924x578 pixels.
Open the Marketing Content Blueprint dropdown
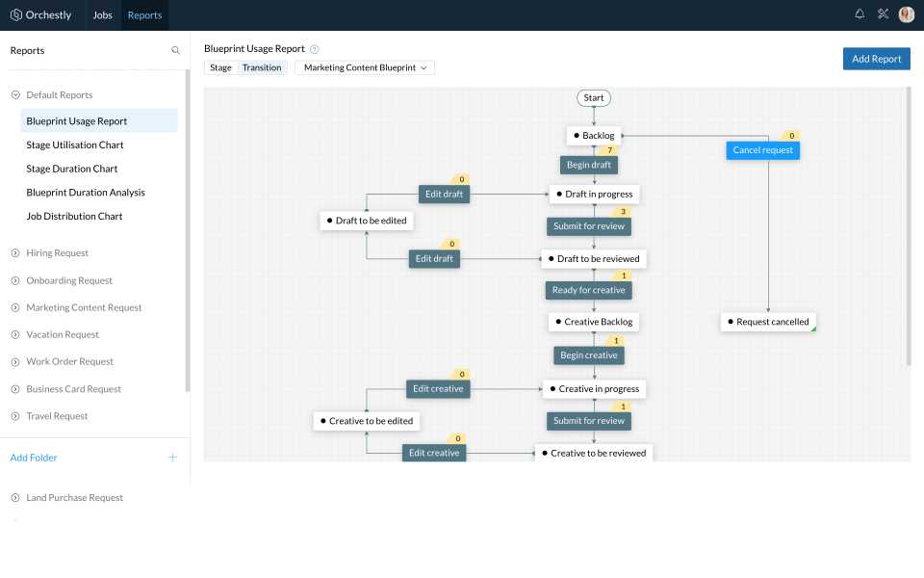[x=365, y=68]
